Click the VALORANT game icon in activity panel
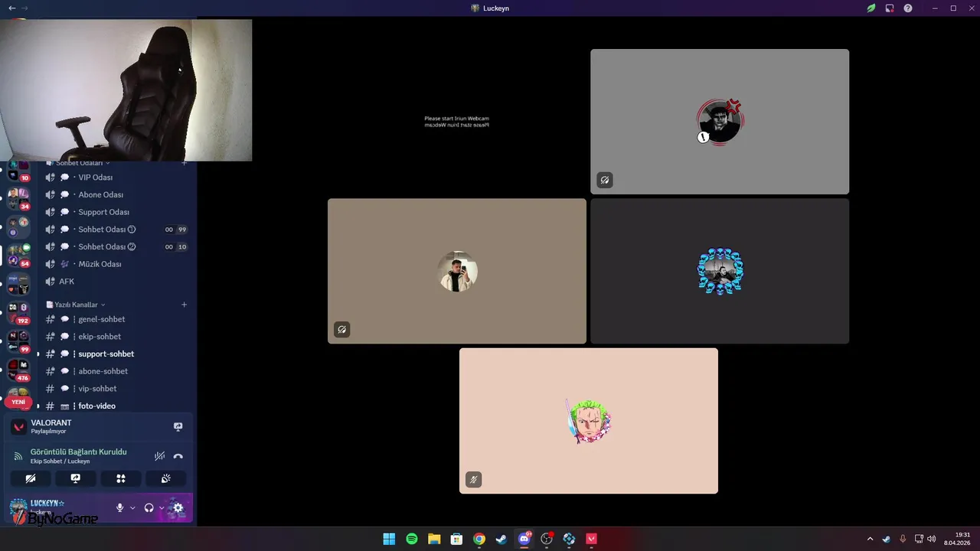Viewport: 980px width, 551px height. tap(19, 427)
